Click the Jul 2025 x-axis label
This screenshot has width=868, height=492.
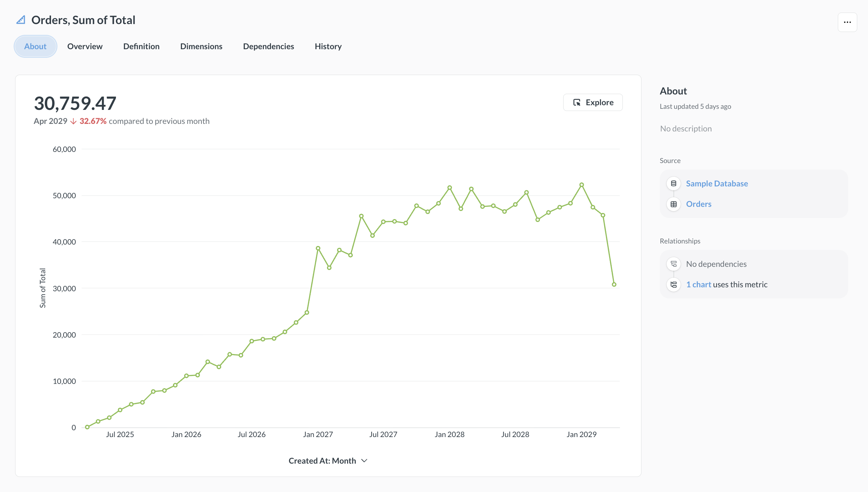[120, 435]
